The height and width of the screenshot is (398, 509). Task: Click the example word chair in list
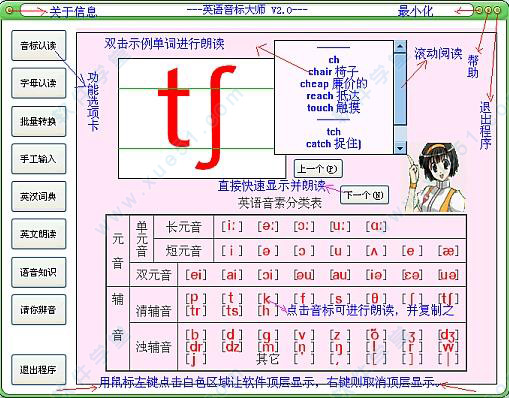pyautogui.click(x=320, y=72)
